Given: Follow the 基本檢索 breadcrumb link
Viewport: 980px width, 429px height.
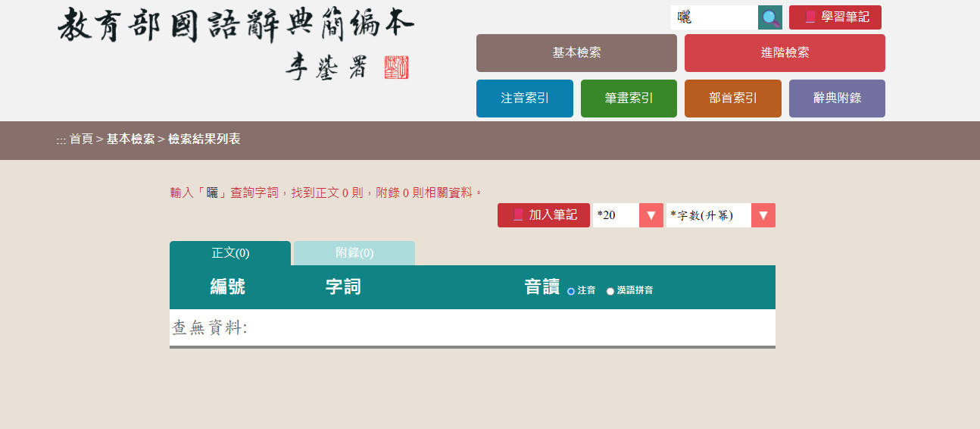Looking at the screenshot, I should [x=130, y=139].
